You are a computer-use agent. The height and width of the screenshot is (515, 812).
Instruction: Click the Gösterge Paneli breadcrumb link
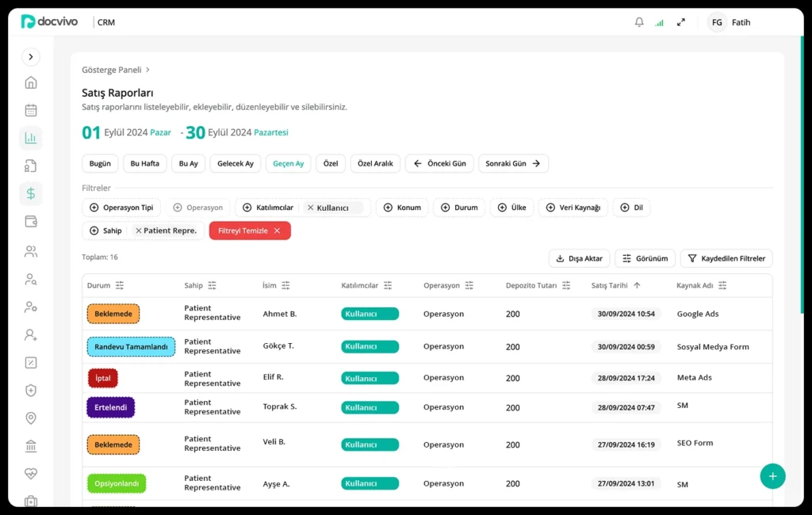[x=112, y=70]
